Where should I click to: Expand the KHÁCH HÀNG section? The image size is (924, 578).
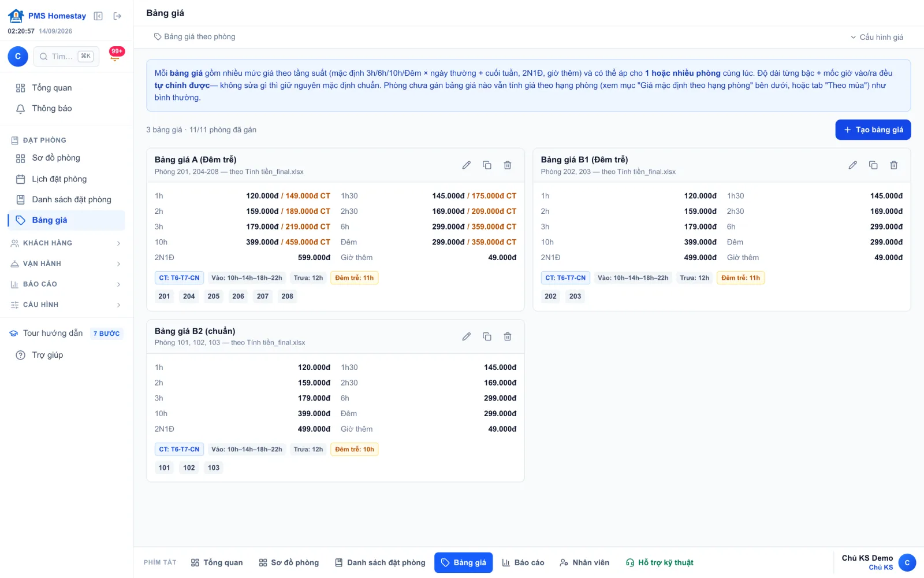[x=66, y=243]
